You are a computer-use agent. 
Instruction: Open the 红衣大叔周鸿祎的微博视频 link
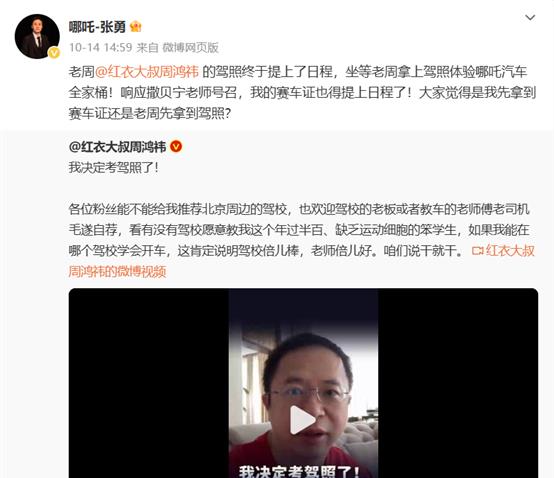point(301,261)
